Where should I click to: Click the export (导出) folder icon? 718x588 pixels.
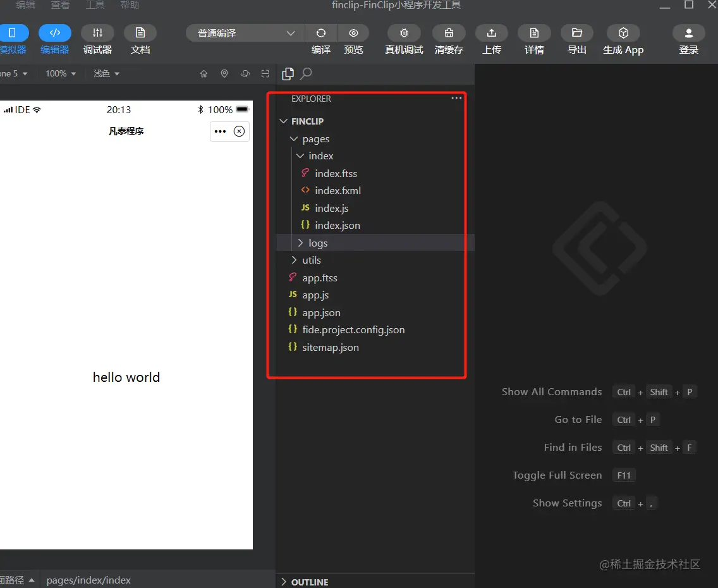click(x=577, y=33)
